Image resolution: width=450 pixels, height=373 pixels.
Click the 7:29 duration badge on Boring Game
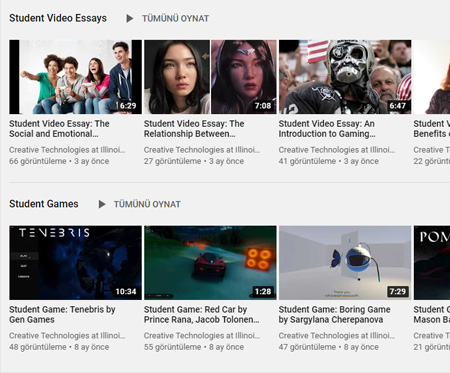click(398, 292)
